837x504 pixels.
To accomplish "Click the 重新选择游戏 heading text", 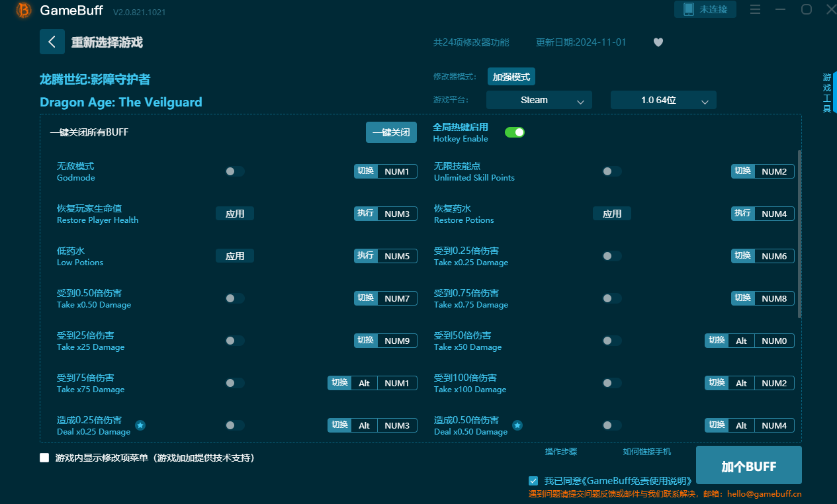I will coord(107,42).
